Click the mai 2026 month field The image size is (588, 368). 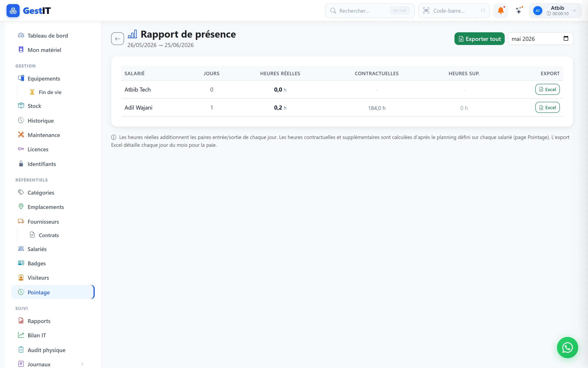click(540, 39)
